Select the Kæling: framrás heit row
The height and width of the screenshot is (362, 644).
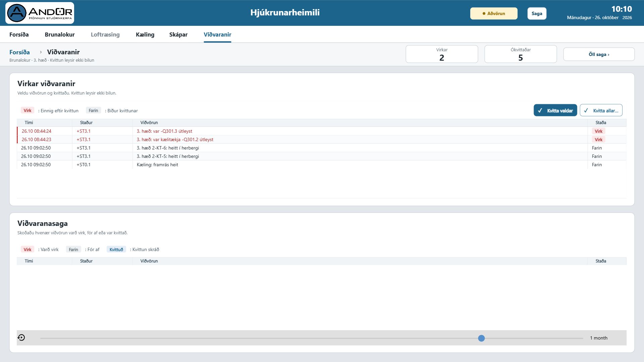pyautogui.click(x=321, y=165)
